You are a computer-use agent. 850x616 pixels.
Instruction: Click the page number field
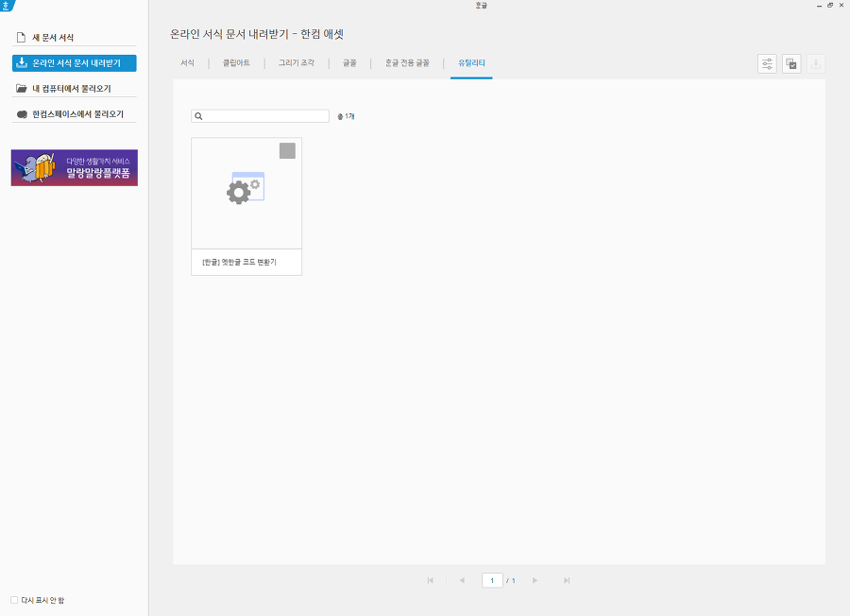pos(492,580)
